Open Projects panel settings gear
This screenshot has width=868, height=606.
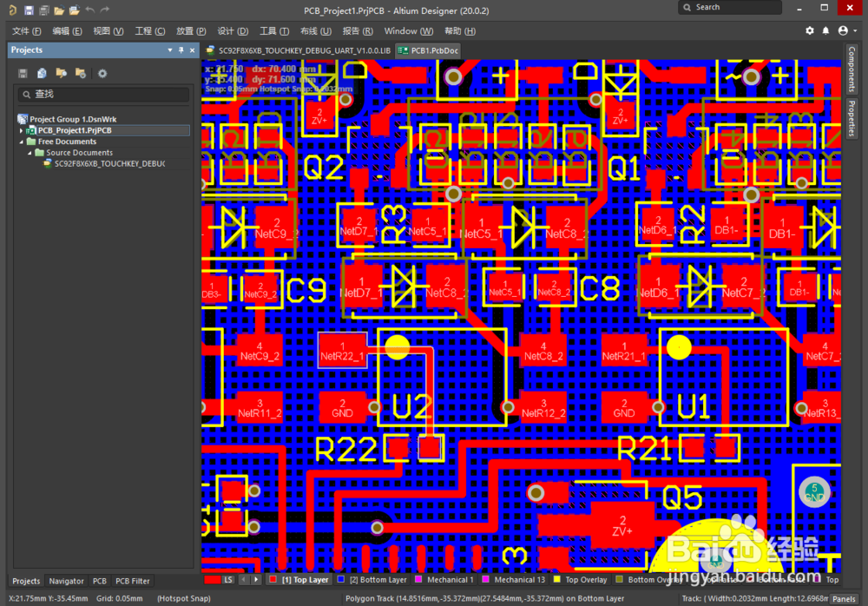(x=102, y=73)
